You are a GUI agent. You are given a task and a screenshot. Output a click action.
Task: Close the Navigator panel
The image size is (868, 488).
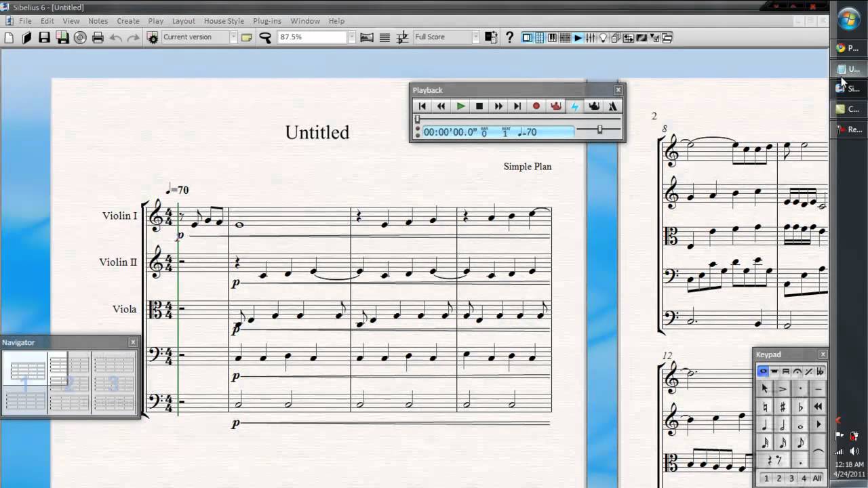click(x=133, y=342)
